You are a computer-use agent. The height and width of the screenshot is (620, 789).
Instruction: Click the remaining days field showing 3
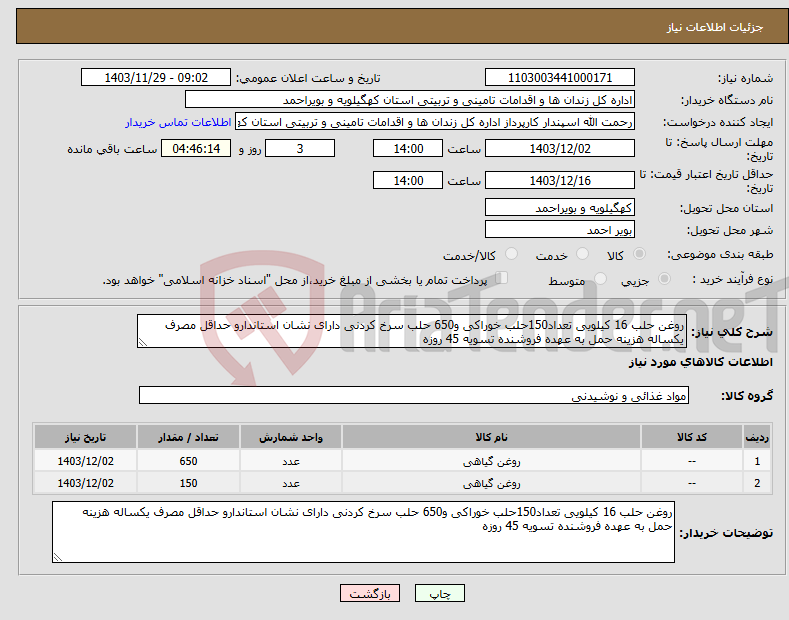click(x=300, y=148)
